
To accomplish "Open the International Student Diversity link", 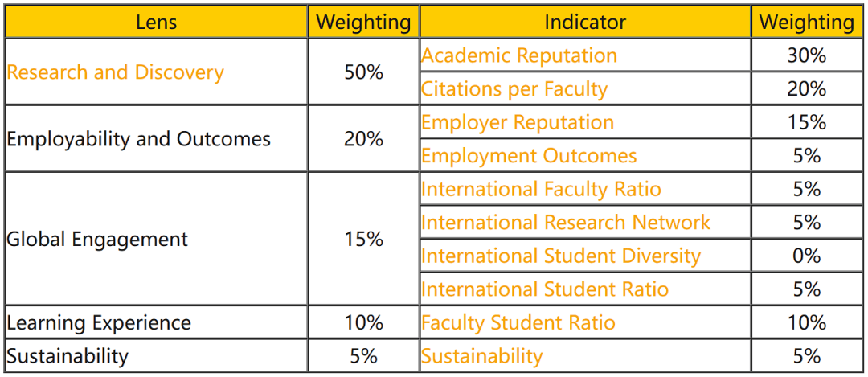I will coord(561,256).
